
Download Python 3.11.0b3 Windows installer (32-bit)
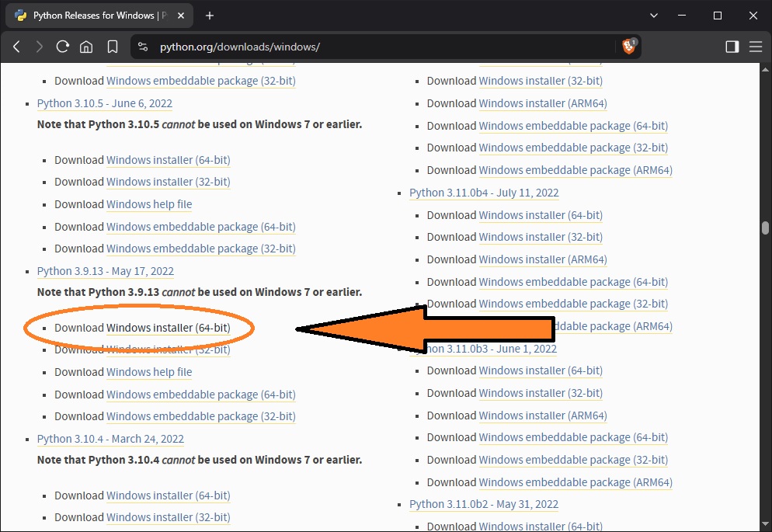coord(541,393)
